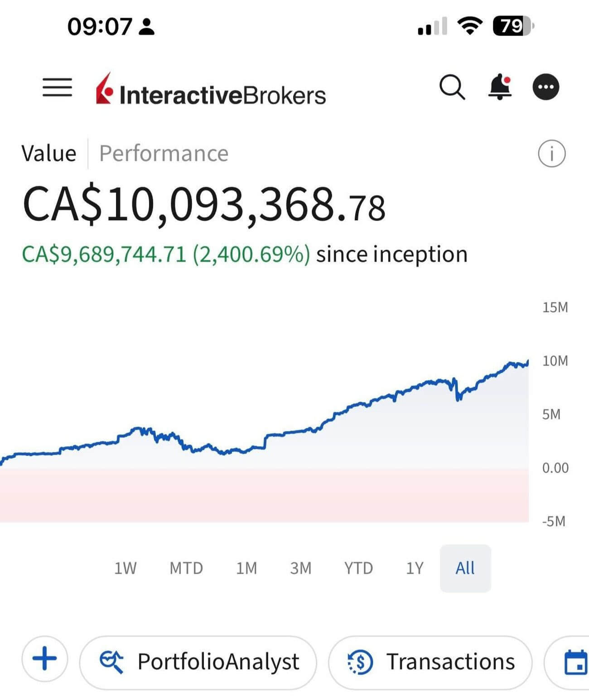Select the All time range
This screenshot has width=589, height=700.
coord(465,568)
